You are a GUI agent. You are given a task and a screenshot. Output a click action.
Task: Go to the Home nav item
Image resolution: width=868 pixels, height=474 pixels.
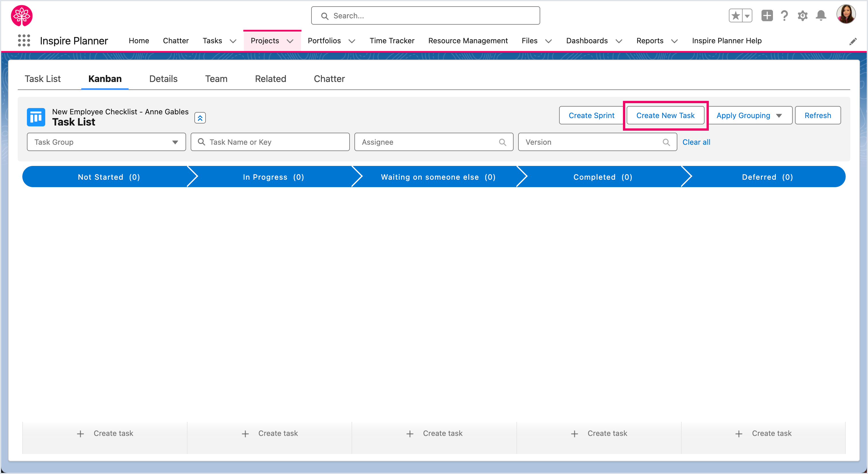pos(139,40)
